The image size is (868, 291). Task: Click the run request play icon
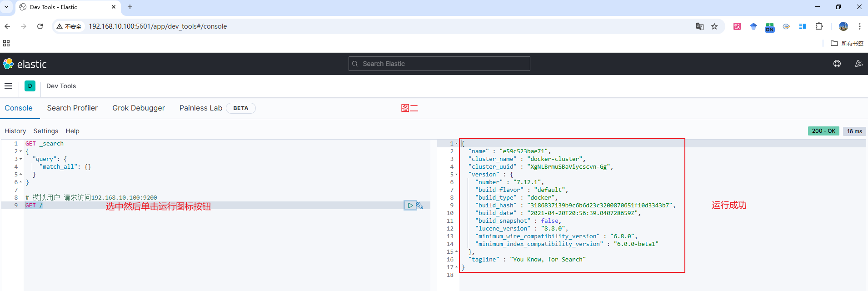coord(410,206)
